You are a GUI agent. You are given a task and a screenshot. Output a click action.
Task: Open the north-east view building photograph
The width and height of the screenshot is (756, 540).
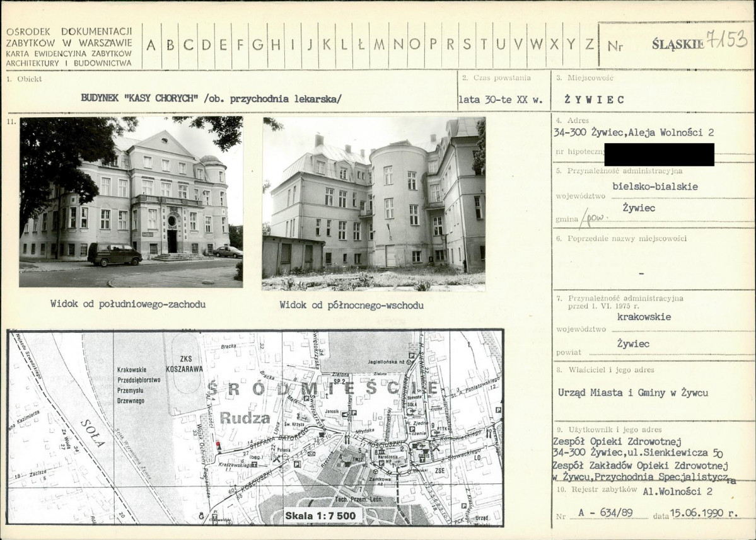(373, 203)
